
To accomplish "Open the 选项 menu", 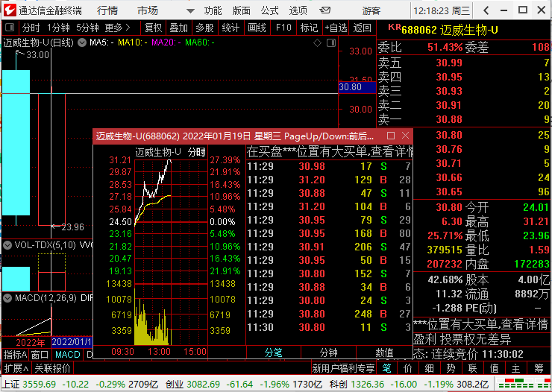I will click(x=298, y=10).
